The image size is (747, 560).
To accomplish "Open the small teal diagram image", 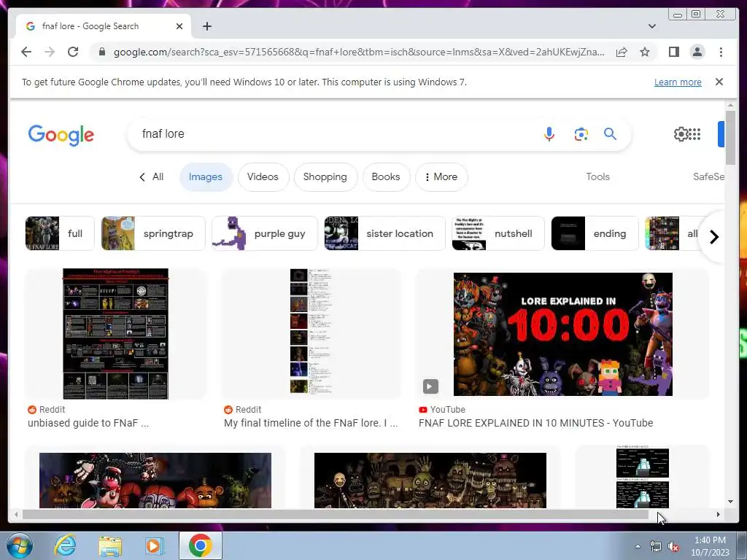I will tap(642, 478).
